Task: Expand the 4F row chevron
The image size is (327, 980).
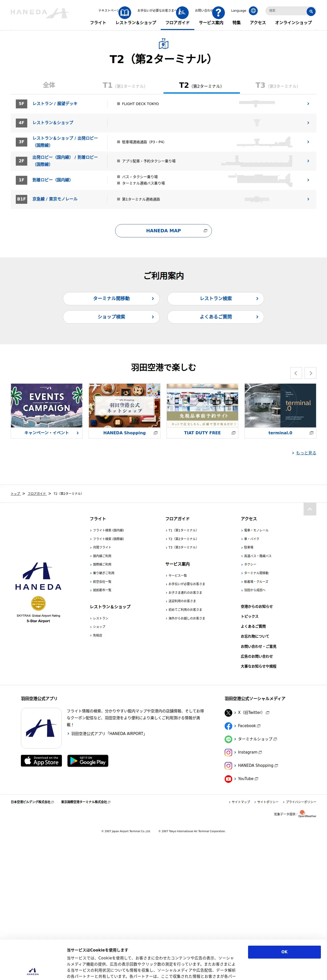Action: click(308, 123)
